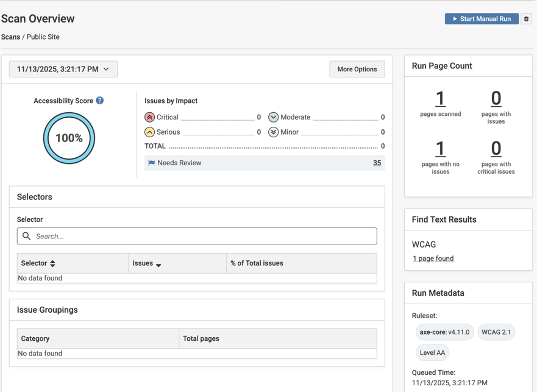Click the Selector search input field
Viewport: 537px width, 392px height.
click(x=196, y=236)
